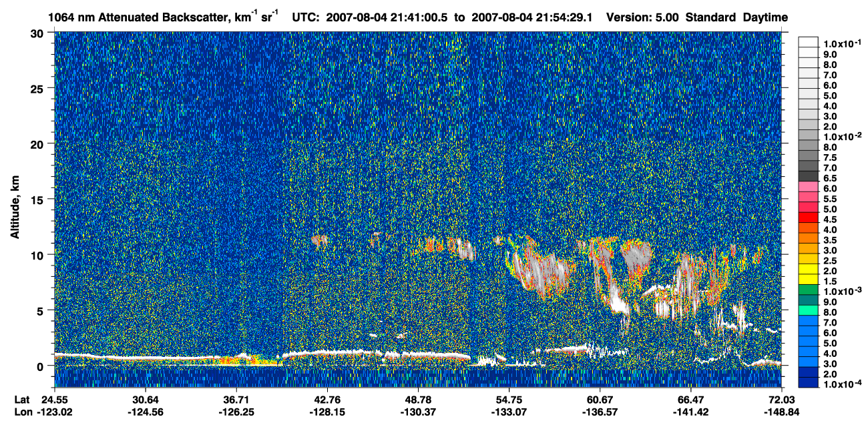Image resolution: width=868 pixels, height=445 pixels.
Task: Click latitude value 60.67
Action: 600,399
